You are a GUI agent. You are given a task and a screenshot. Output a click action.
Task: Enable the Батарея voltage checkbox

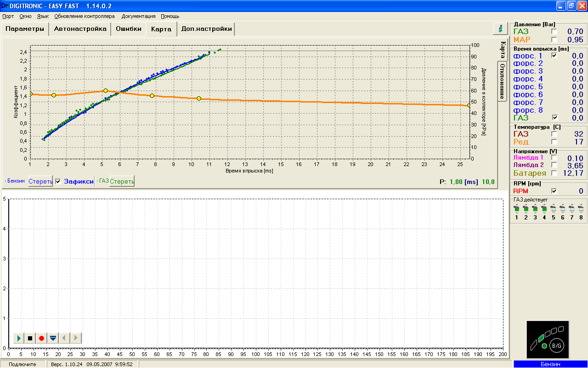tap(554, 173)
